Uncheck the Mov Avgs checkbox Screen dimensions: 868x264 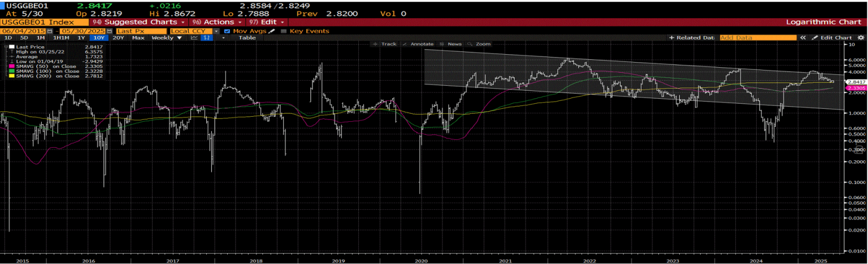tap(227, 31)
